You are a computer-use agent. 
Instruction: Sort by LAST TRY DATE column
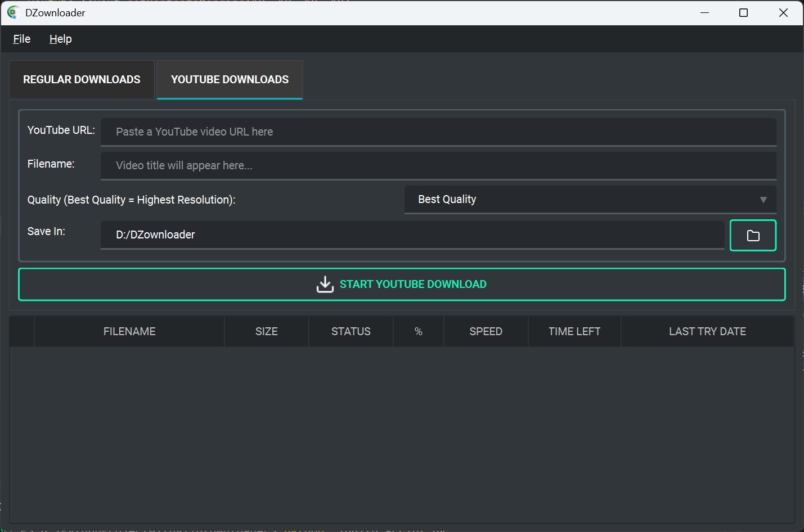[707, 331]
